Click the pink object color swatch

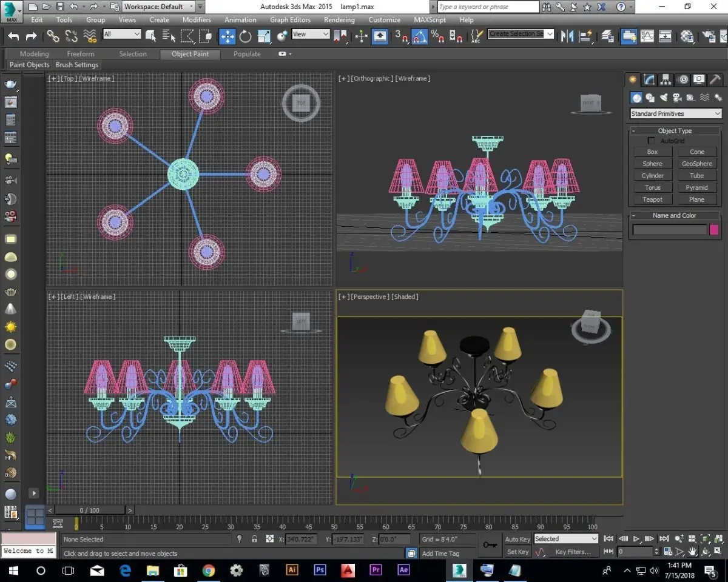[713, 230]
